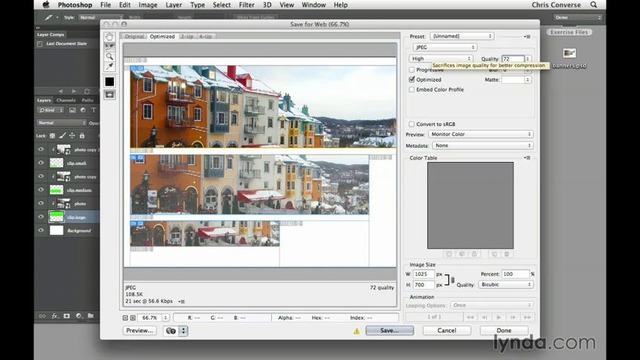Click the Preview button
The height and width of the screenshot is (360, 640).
coord(140,331)
